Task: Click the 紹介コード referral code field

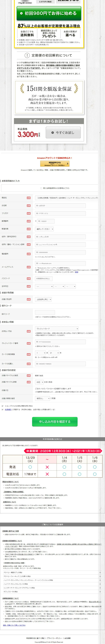Action: (x=45, y=312)
